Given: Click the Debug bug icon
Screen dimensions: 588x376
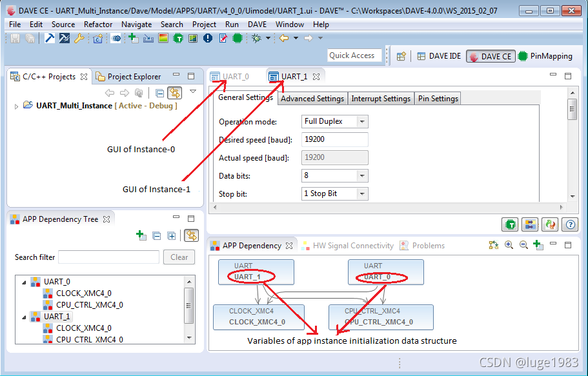Looking at the screenshot, I should pyautogui.click(x=256, y=38).
